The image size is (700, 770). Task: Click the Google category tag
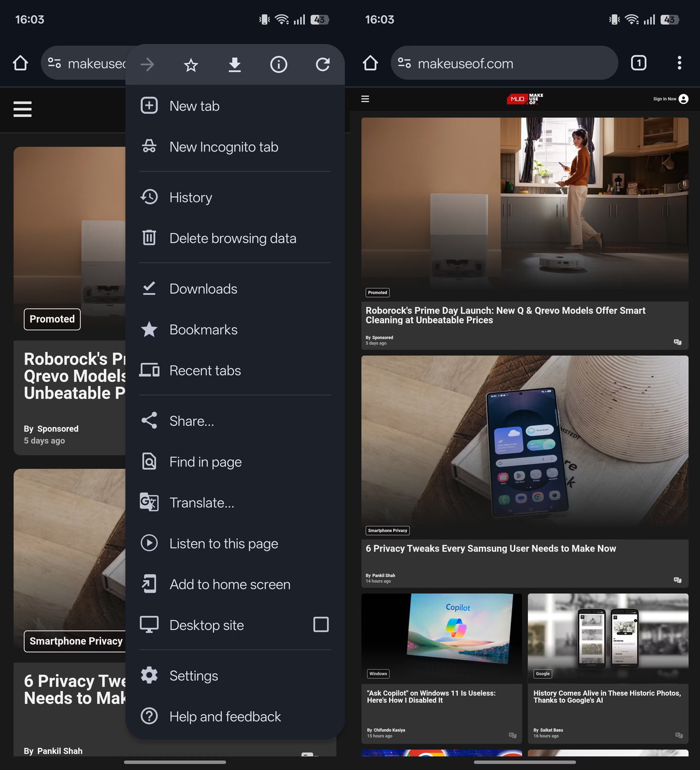point(542,674)
